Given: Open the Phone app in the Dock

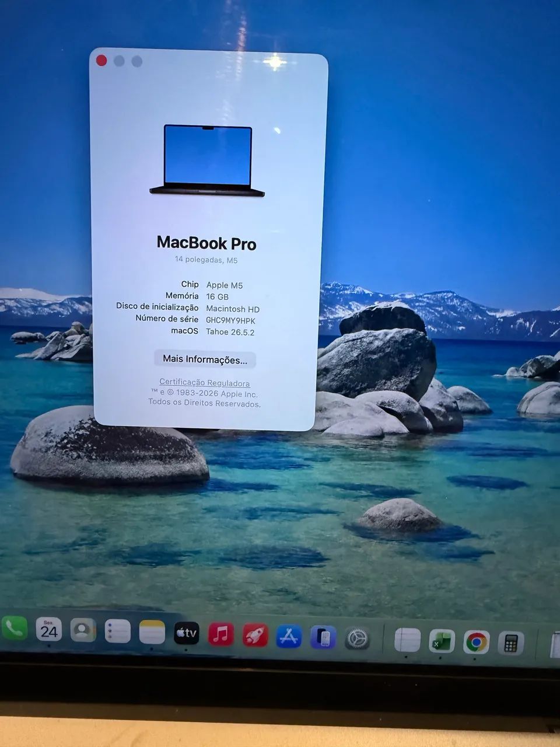Looking at the screenshot, I should click(x=14, y=629).
